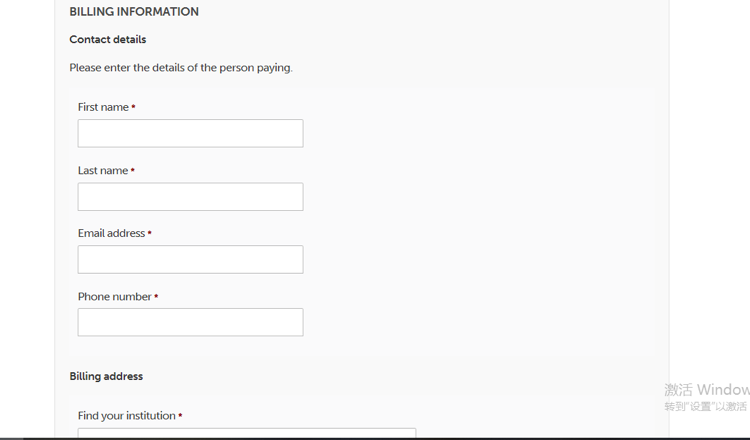Click the "Email address" field label

[111, 233]
